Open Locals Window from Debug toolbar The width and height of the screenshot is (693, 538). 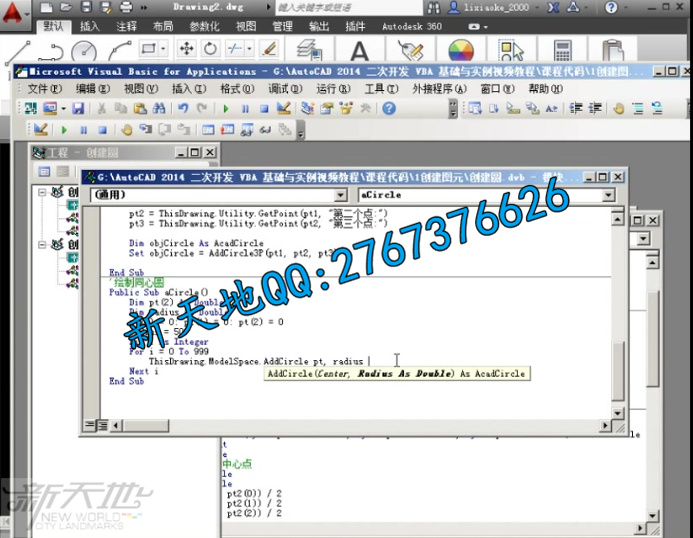208,130
